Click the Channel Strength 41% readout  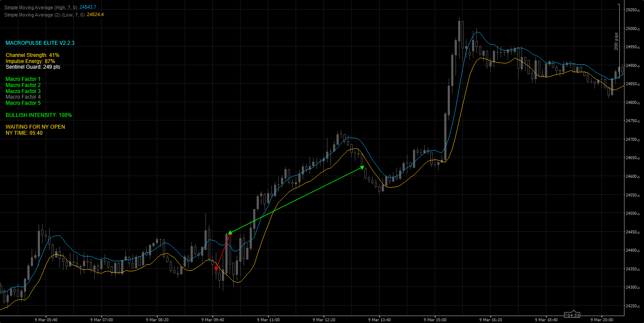(x=33, y=55)
